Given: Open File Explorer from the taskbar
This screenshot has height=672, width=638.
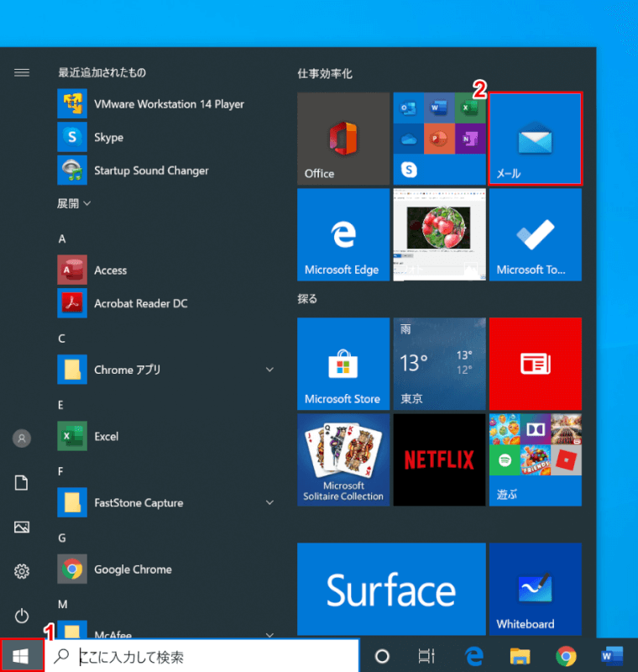Looking at the screenshot, I should pyautogui.click(x=520, y=656).
